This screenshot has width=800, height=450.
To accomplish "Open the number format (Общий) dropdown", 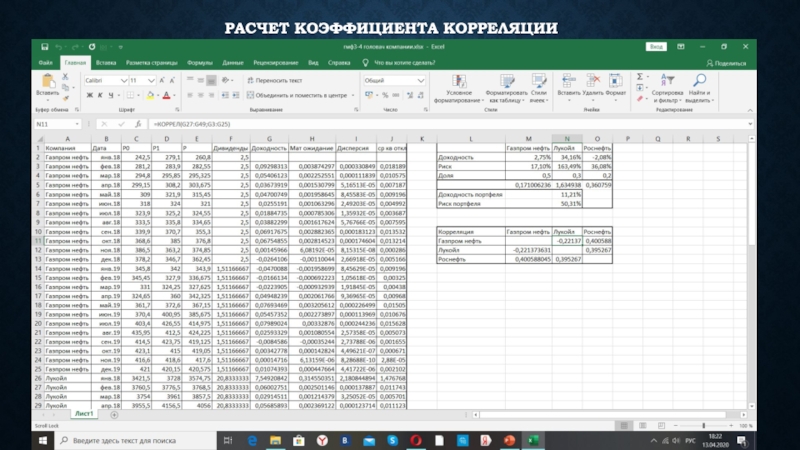I will tap(420, 81).
